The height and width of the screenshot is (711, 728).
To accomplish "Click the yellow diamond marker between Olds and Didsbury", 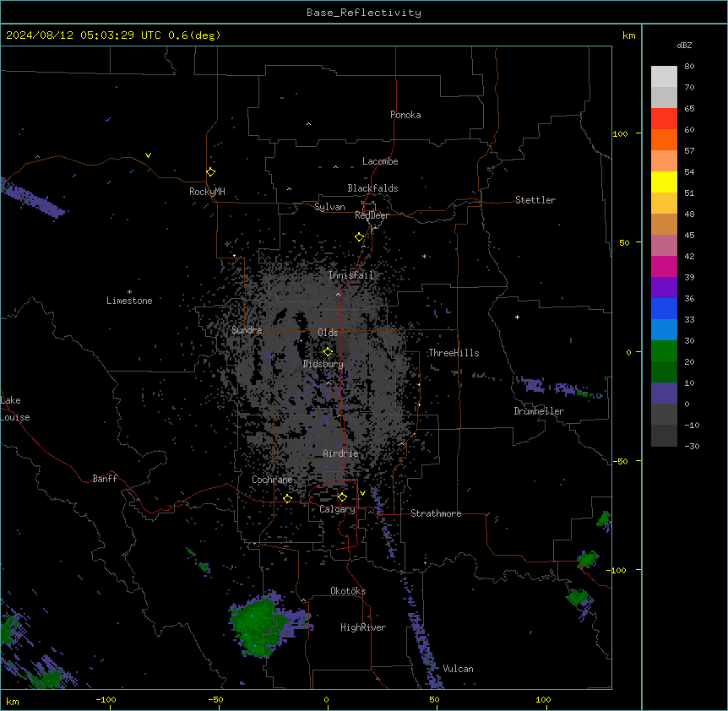I will click(328, 352).
